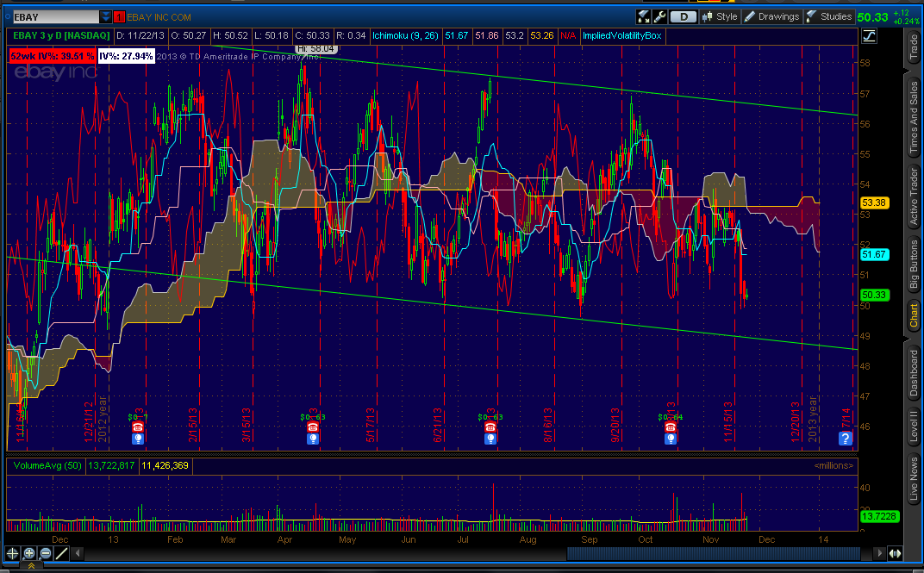The height and width of the screenshot is (573, 924).
Task: Open the quick study flask icon
Action: tap(644, 16)
